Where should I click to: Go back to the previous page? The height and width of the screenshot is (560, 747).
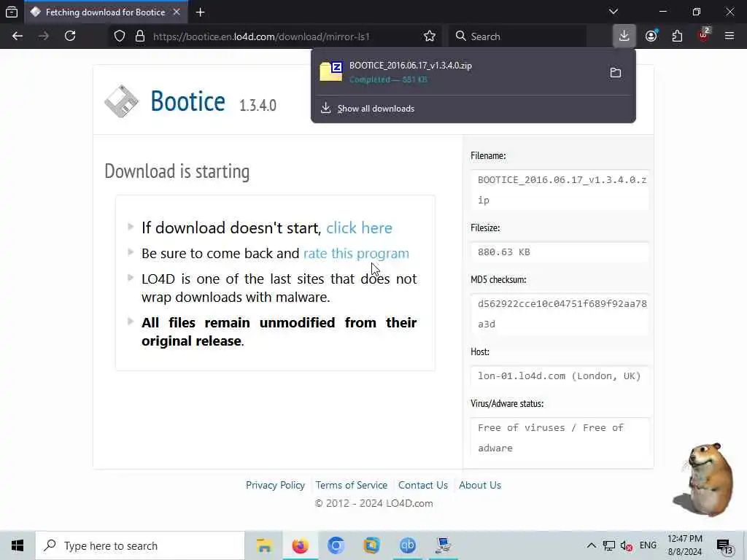point(18,36)
